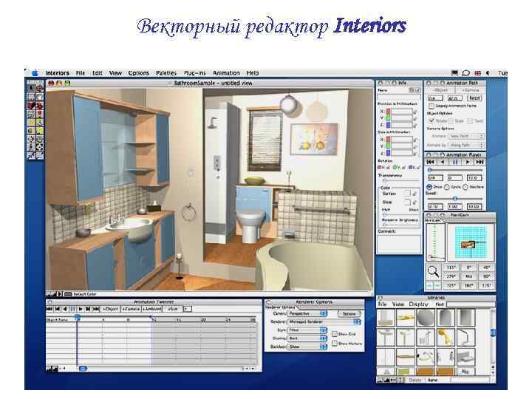Click the NaviCam floor plan grid view
Image resolution: width=532 pixels, height=399 pixels.
[470, 242]
